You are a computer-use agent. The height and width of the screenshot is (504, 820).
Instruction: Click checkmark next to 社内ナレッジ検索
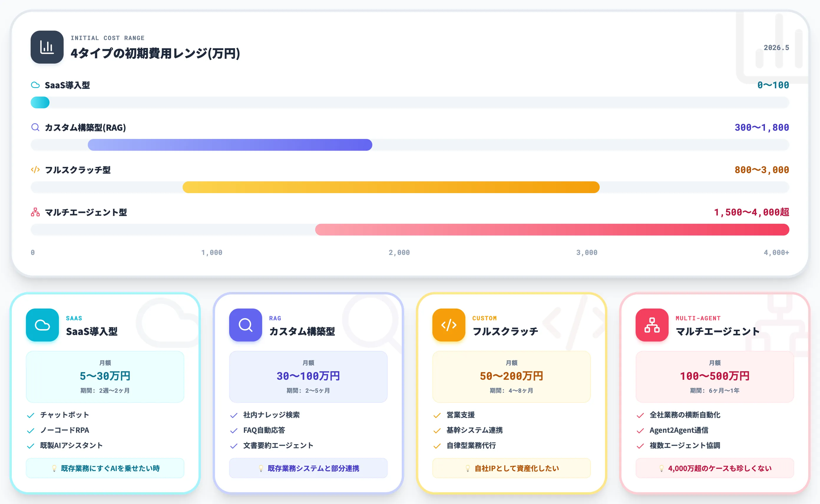(234, 415)
